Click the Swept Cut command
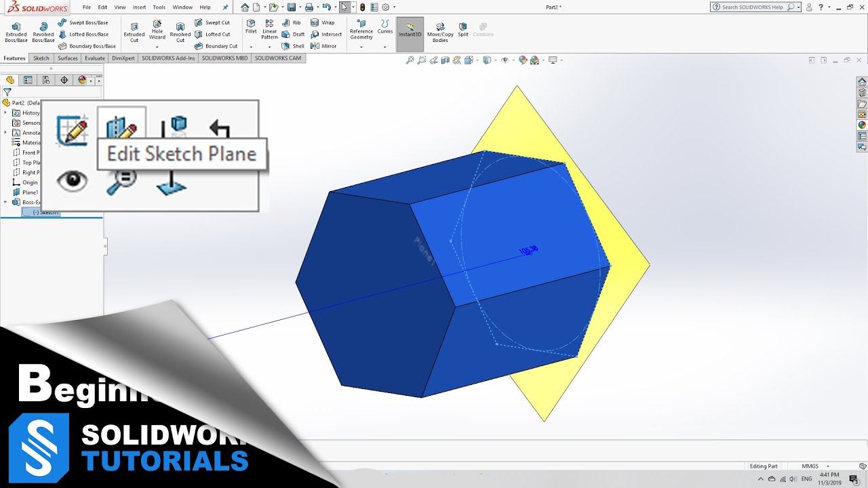Viewport: 868px width, 488px height. click(212, 22)
